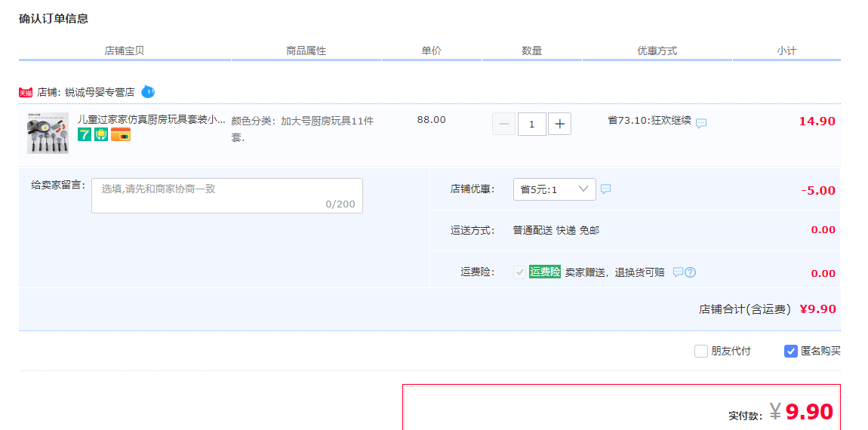Click the 优惠方式 column header
The width and height of the screenshot is (868, 430).
(657, 51)
